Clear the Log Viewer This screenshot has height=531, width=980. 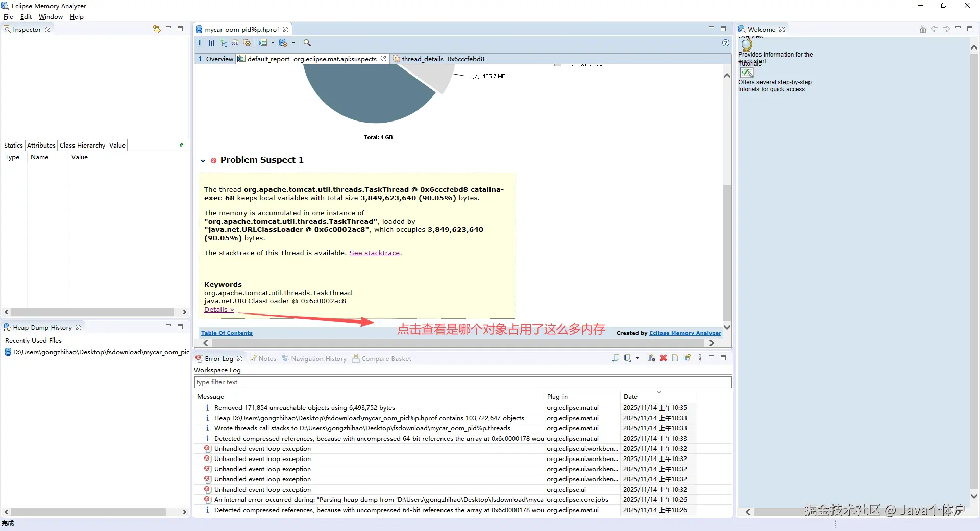click(x=651, y=358)
